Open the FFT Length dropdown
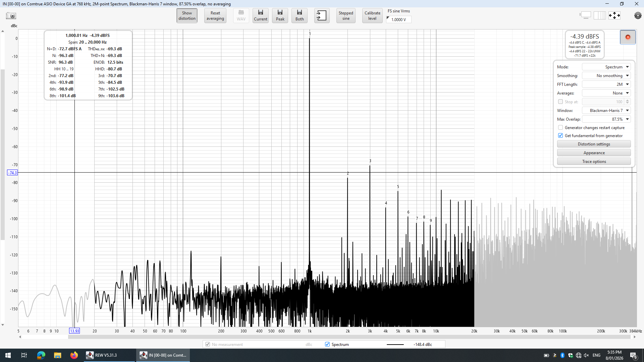This screenshot has width=644, height=362. (x=606, y=84)
